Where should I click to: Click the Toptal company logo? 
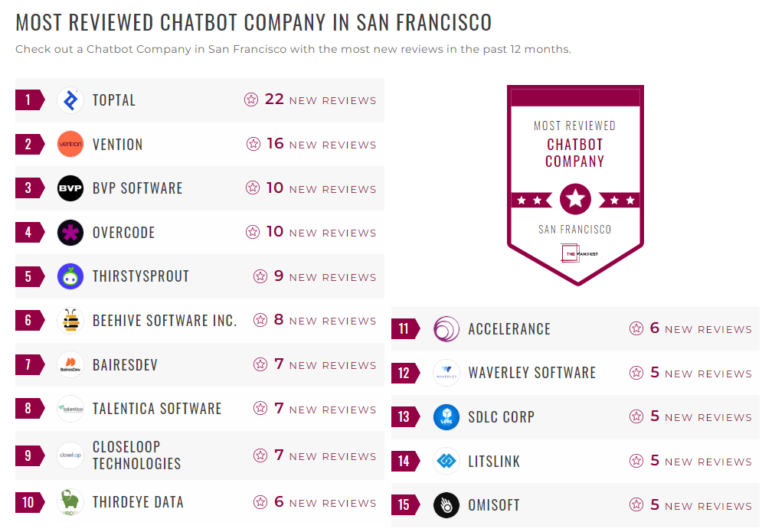tap(70, 100)
